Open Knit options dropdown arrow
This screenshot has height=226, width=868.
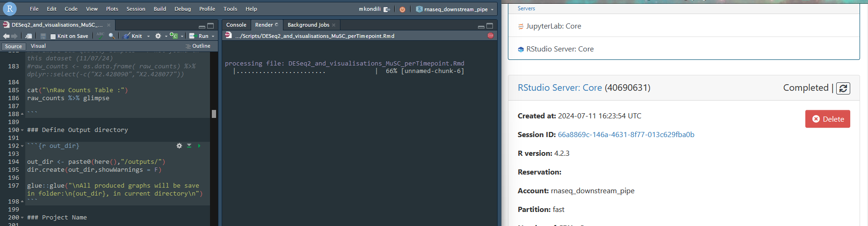149,36
